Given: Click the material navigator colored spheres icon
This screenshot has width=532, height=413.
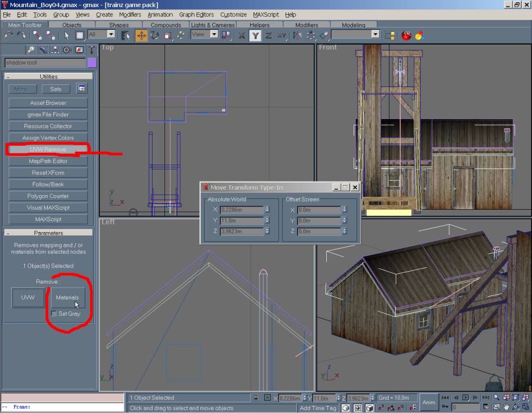Looking at the screenshot, I should [x=419, y=35].
